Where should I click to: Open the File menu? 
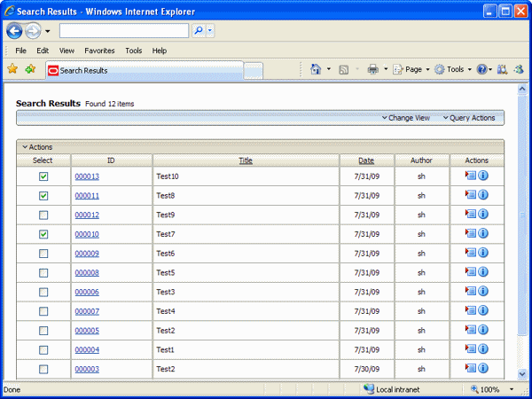[x=20, y=51]
